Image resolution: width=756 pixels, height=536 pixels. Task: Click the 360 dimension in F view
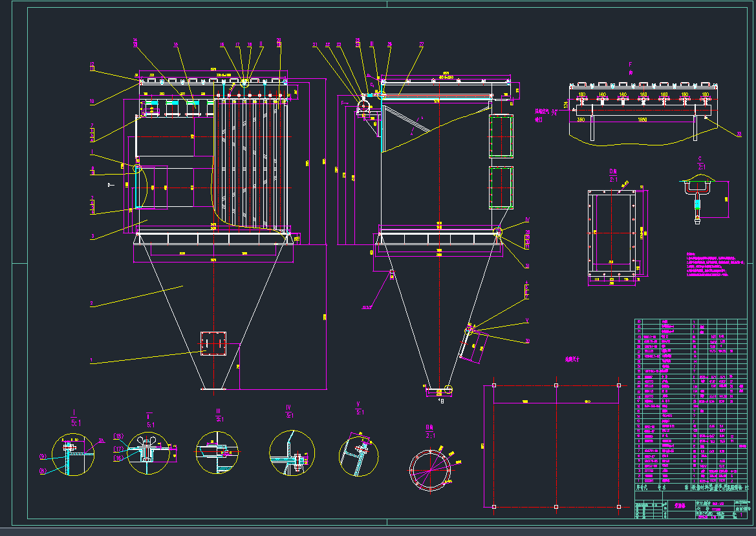[x=581, y=120]
